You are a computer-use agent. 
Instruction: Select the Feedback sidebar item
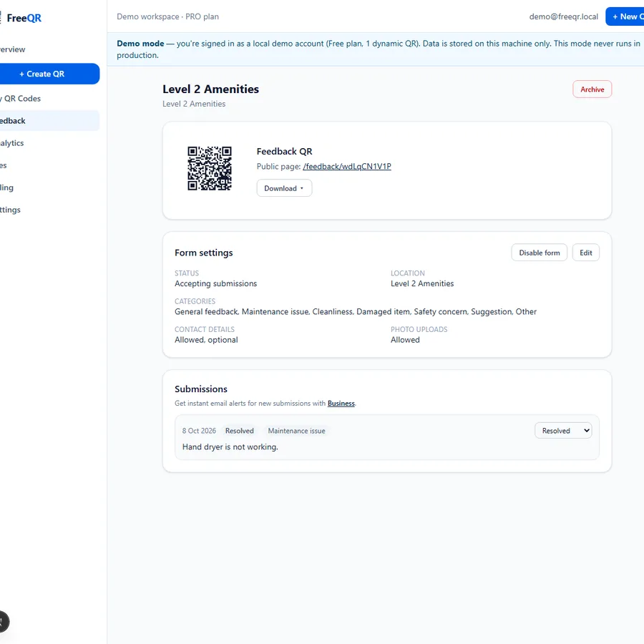click(x=13, y=121)
